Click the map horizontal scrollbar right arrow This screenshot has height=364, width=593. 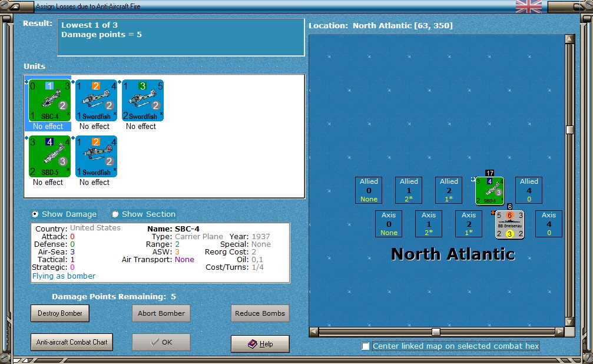click(559, 332)
